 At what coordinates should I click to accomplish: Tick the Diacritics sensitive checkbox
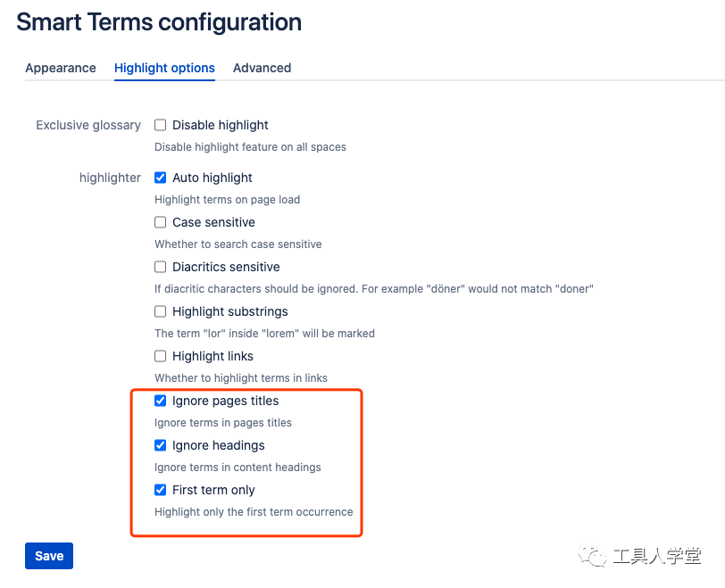(x=161, y=267)
